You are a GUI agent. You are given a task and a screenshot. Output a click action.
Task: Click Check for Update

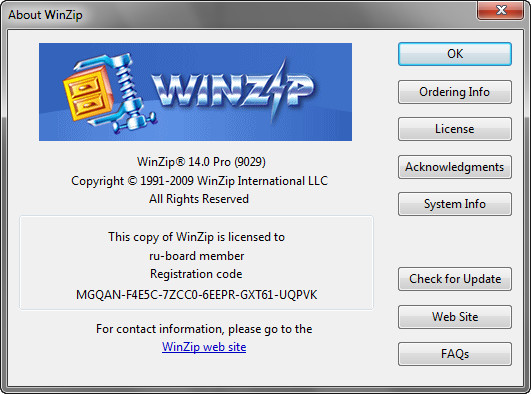pyautogui.click(x=455, y=279)
